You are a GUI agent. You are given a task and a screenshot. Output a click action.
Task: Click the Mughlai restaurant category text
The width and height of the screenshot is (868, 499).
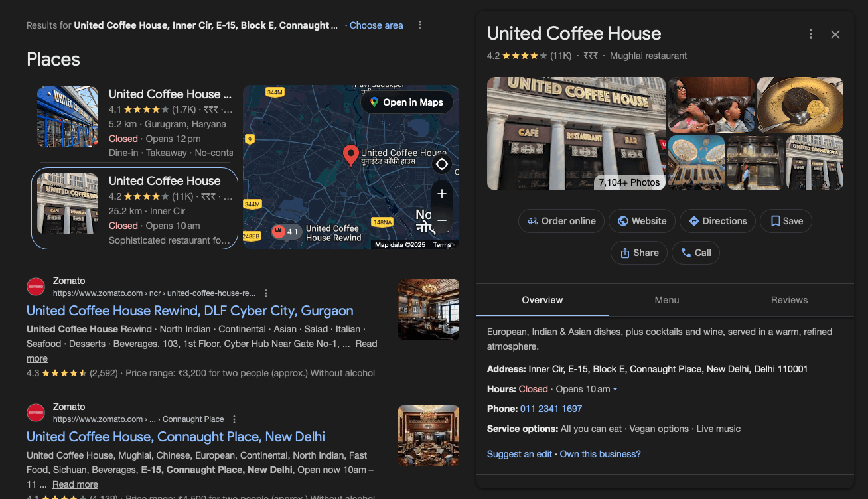pos(648,56)
